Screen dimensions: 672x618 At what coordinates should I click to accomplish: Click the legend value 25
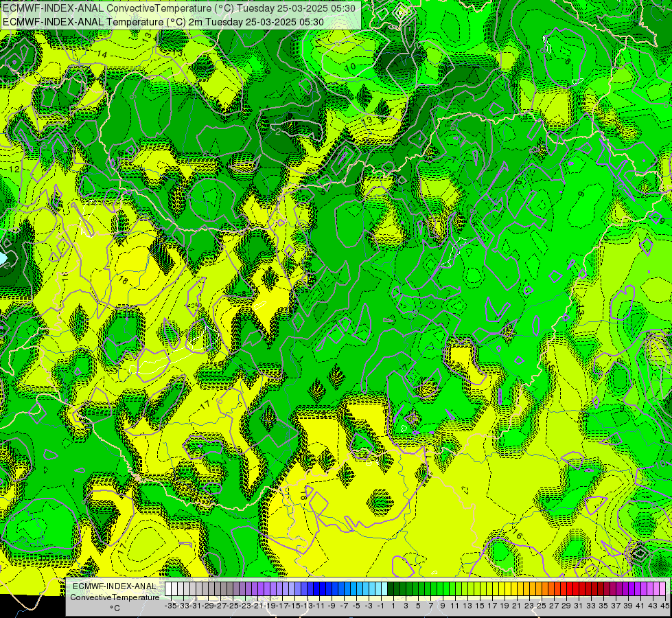click(x=542, y=606)
